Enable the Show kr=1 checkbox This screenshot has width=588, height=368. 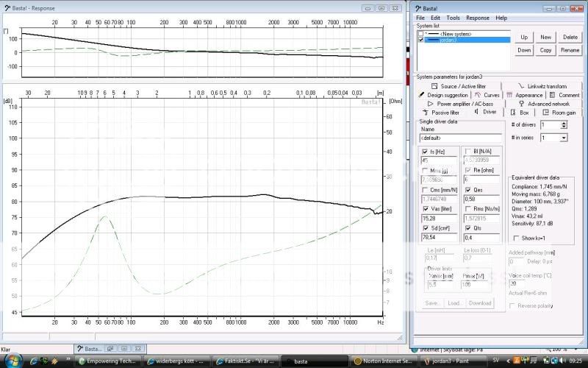[x=514, y=238]
